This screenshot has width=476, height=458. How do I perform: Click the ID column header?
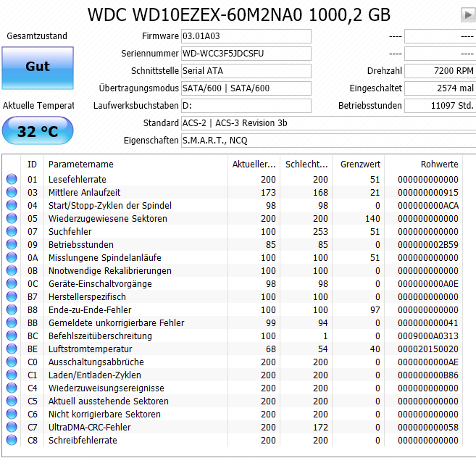pyautogui.click(x=32, y=165)
